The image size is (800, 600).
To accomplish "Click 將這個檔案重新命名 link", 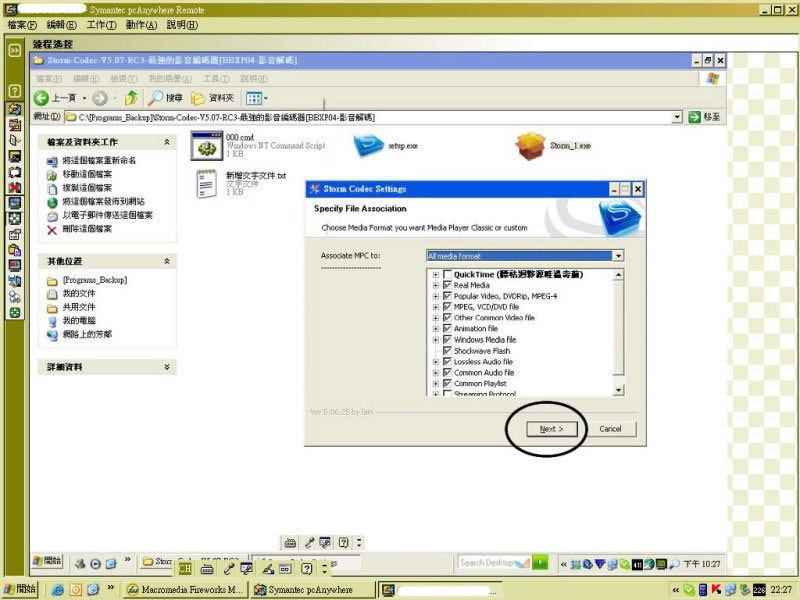I will pyautogui.click(x=99, y=160).
